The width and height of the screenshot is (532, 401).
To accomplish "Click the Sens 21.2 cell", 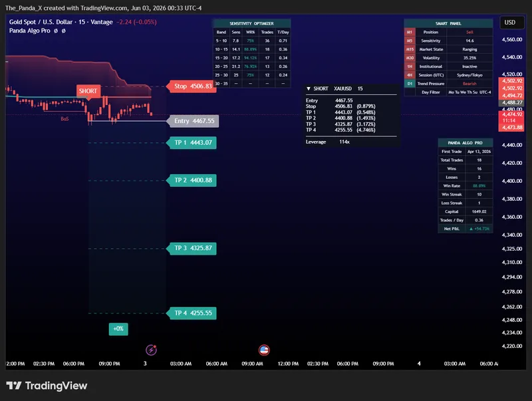I will 236,67.
